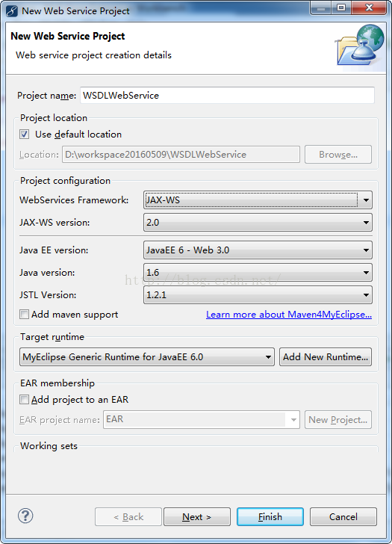Open the JAX-WS version dropdown
This screenshot has width=392, height=544.
click(x=258, y=223)
